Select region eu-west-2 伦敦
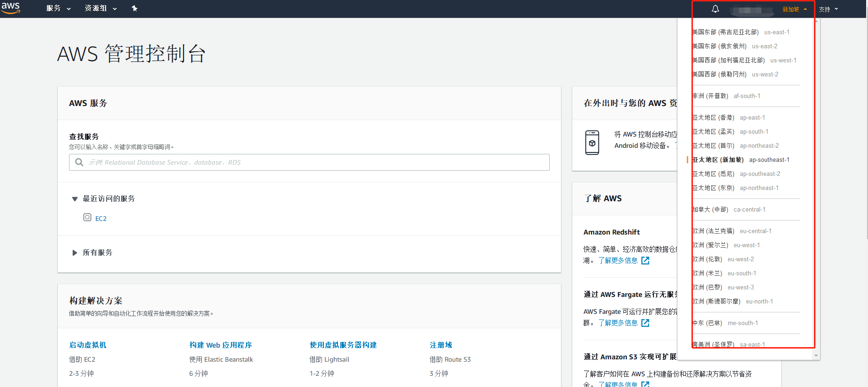This screenshot has height=387, width=868. (x=723, y=259)
